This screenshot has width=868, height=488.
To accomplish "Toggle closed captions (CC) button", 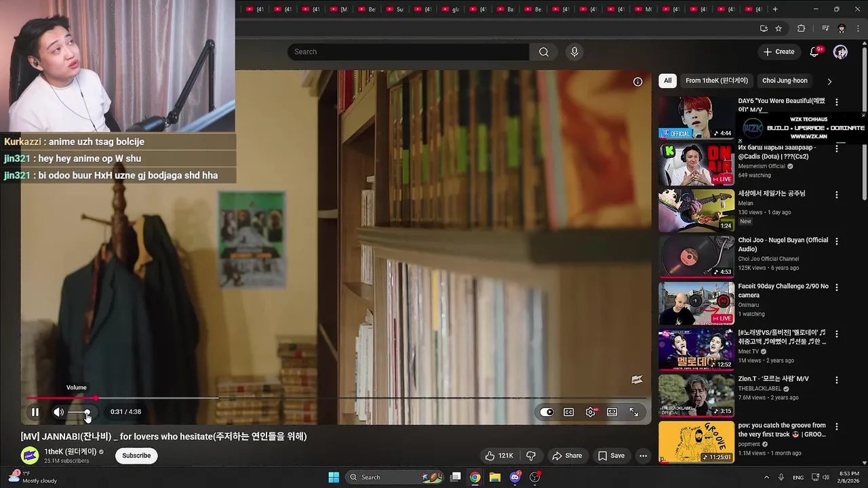I will coord(569,412).
